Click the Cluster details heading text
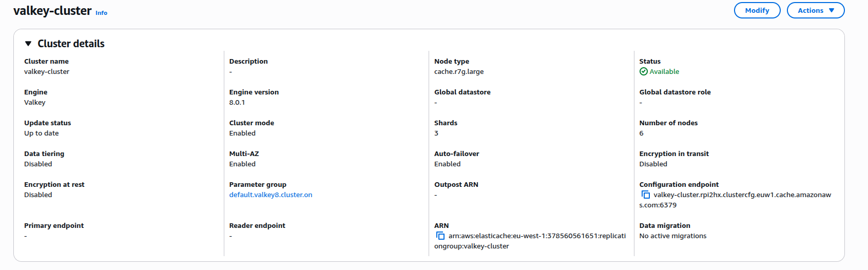Viewport: 868px width, 270px height. (71, 44)
